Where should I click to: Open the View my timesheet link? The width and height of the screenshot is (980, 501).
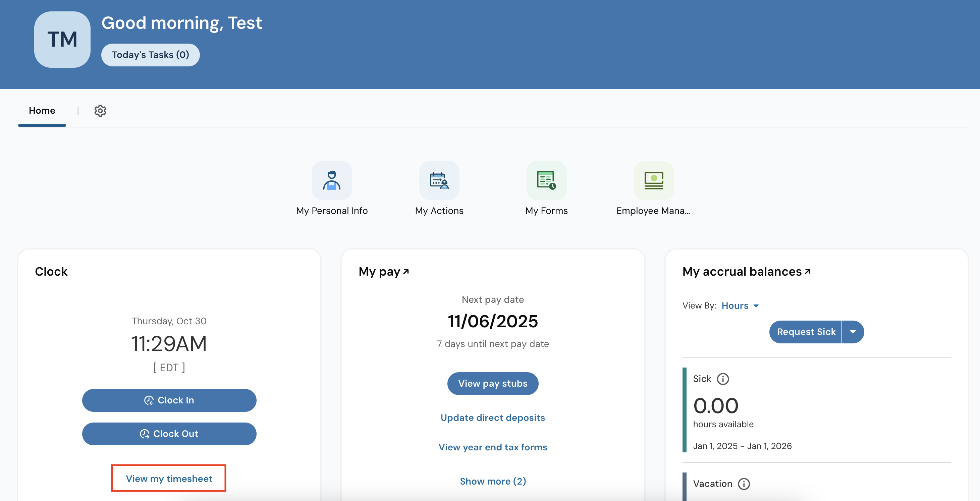[169, 479]
